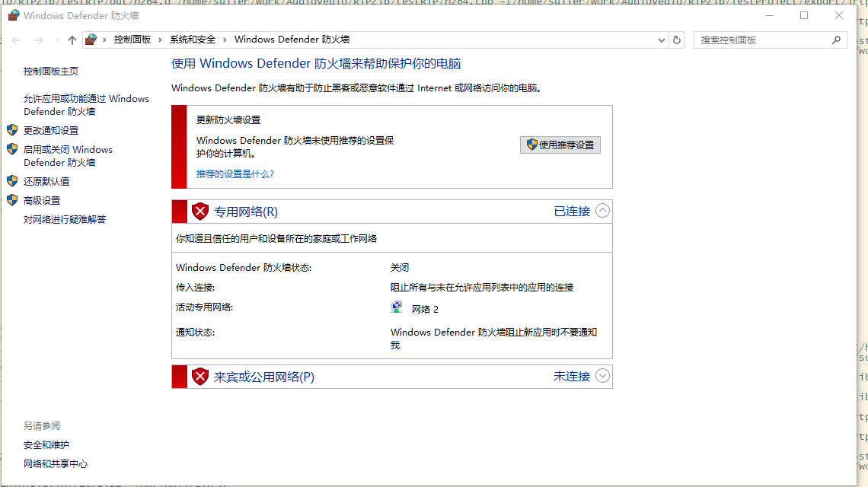The width and height of the screenshot is (868, 487).
Task: Click the 关闭 firewall state value
Action: (400, 268)
